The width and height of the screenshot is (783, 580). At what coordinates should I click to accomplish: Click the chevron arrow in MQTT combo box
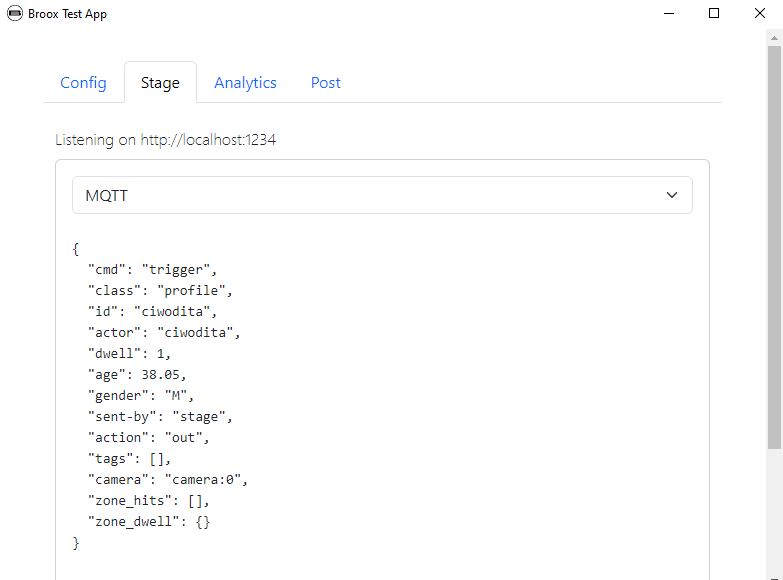(x=672, y=195)
